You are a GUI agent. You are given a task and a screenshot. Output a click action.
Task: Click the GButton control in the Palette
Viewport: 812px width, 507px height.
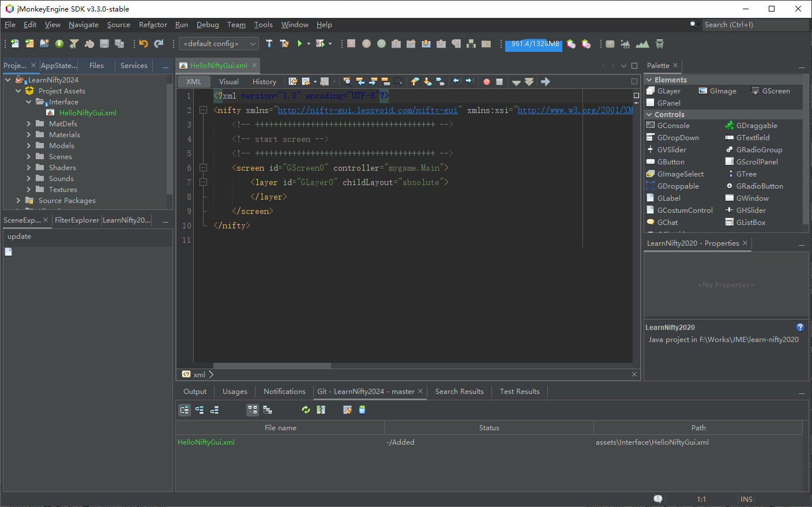(x=671, y=162)
